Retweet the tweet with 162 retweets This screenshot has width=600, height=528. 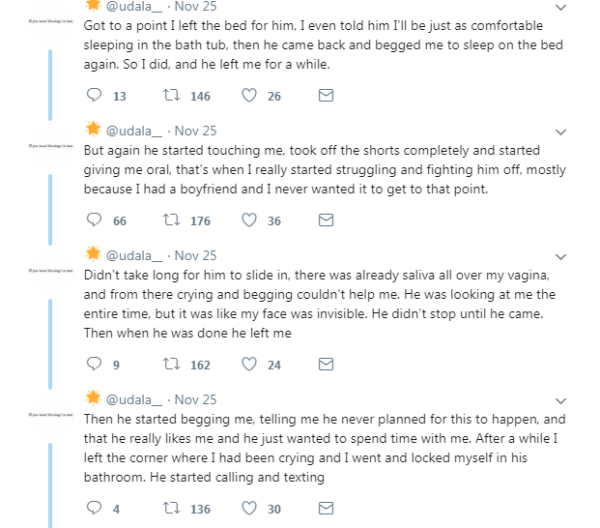coord(171,364)
